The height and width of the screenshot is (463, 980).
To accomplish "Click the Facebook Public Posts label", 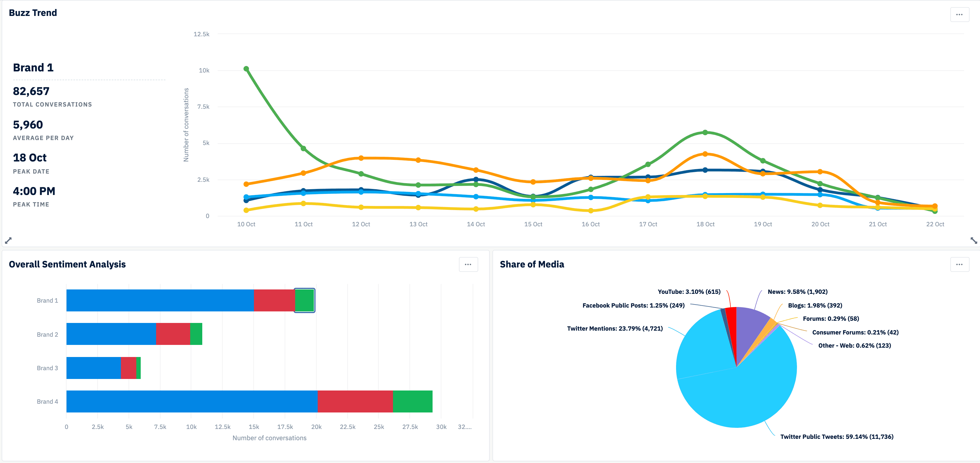I will point(633,305).
